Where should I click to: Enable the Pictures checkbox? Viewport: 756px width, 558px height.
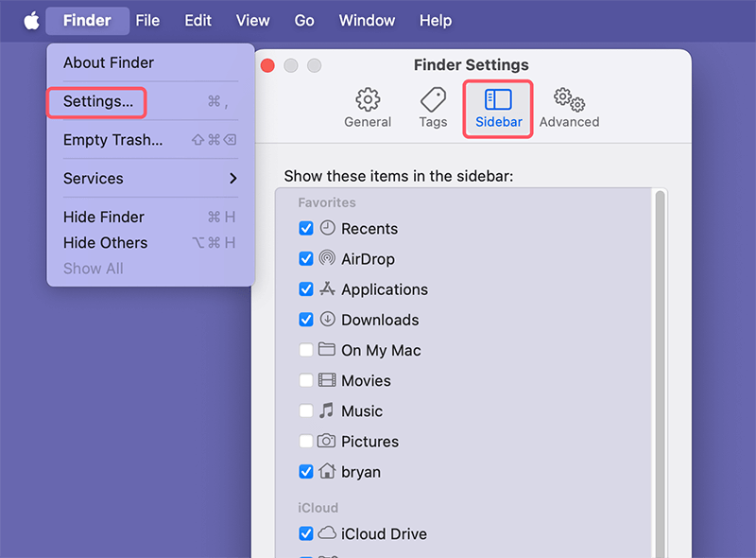(x=306, y=441)
